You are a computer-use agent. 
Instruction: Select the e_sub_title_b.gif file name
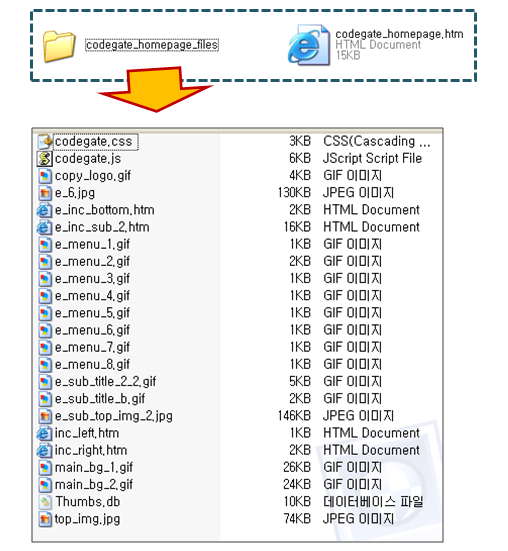coord(100,399)
